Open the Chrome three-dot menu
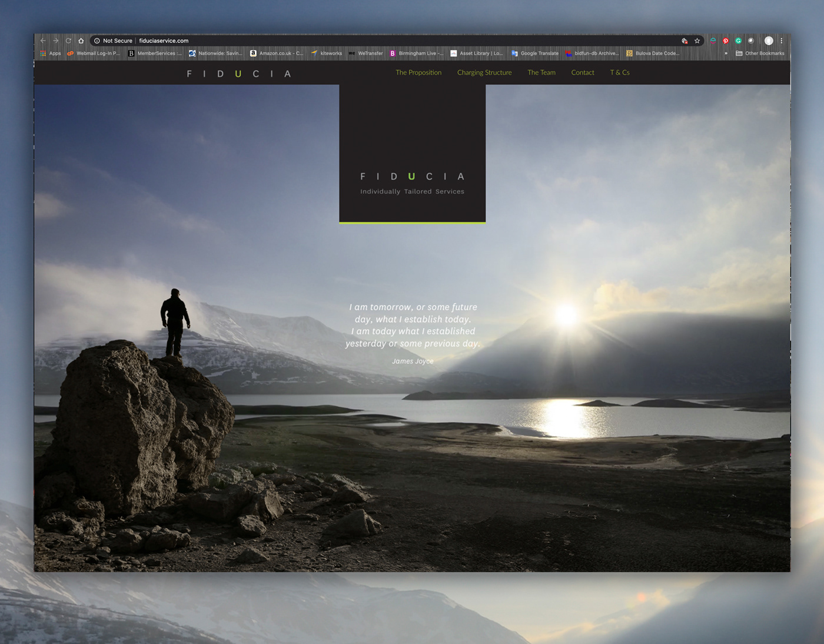 [782, 41]
